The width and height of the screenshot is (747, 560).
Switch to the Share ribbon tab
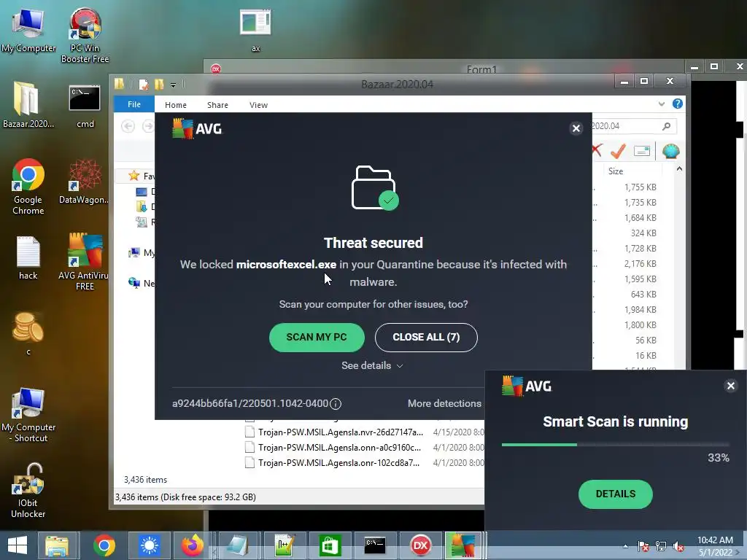click(217, 105)
